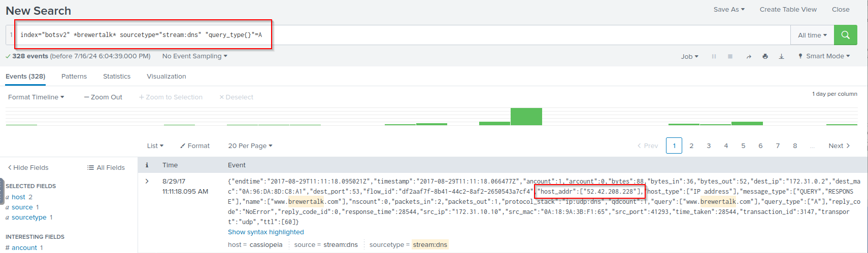Go to the Next results page

839,146
